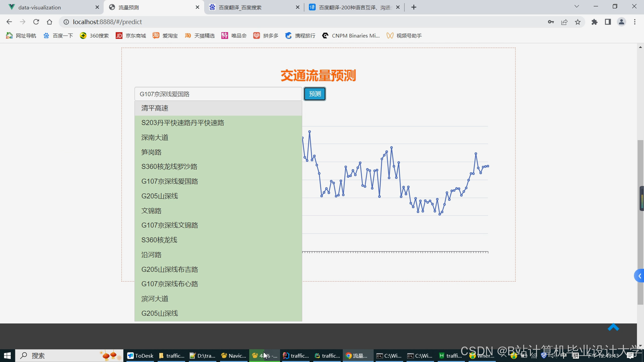The width and height of the screenshot is (644, 362).
Task: Open the 视频号助手 bookmark
Action: [409, 36]
